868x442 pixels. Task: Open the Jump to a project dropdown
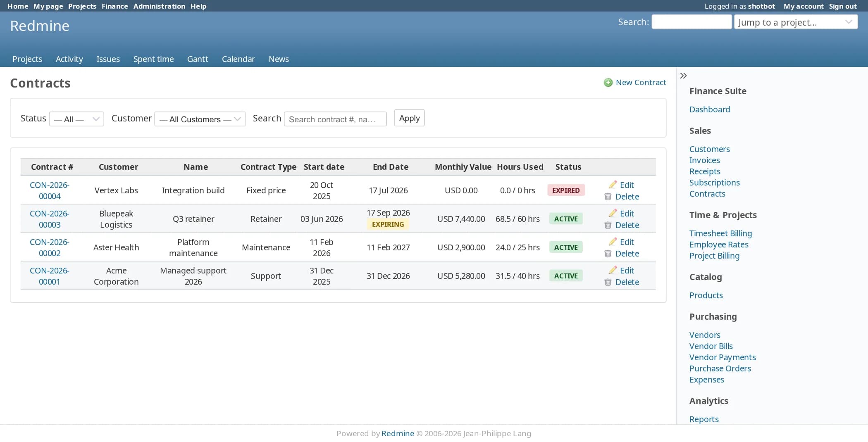pyautogui.click(x=796, y=22)
